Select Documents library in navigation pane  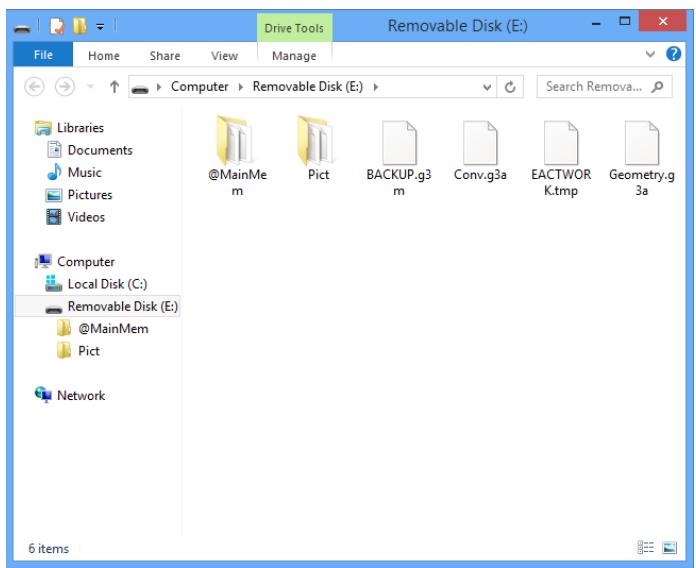tap(100, 150)
